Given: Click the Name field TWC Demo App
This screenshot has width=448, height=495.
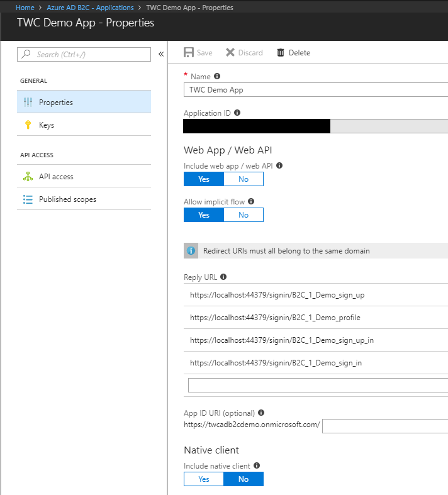Looking at the screenshot, I should pos(316,90).
